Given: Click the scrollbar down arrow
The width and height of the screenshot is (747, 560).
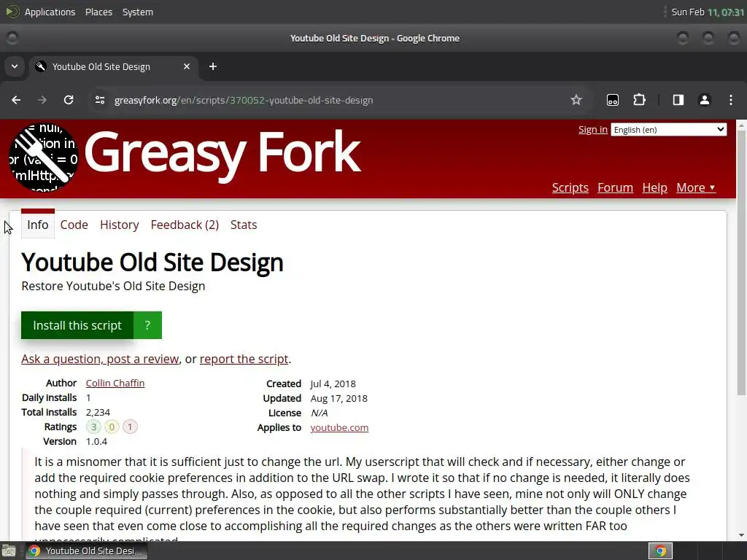Looking at the screenshot, I should 741,535.
